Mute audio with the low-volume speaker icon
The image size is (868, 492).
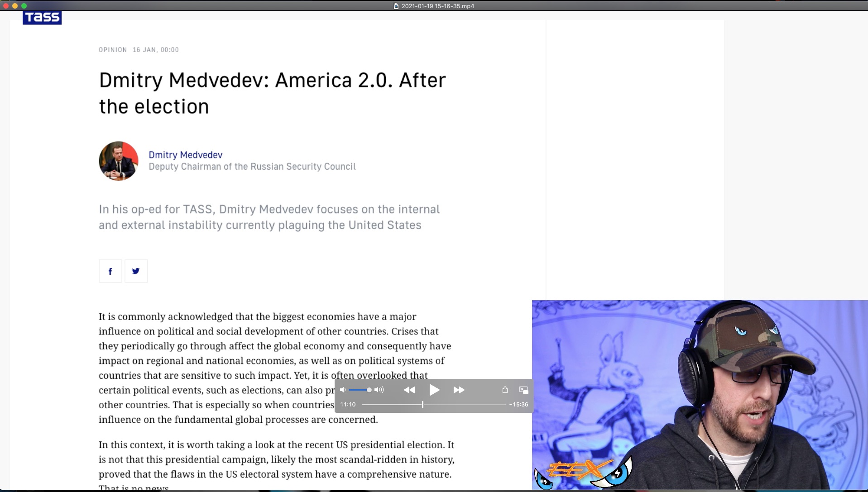343,390
